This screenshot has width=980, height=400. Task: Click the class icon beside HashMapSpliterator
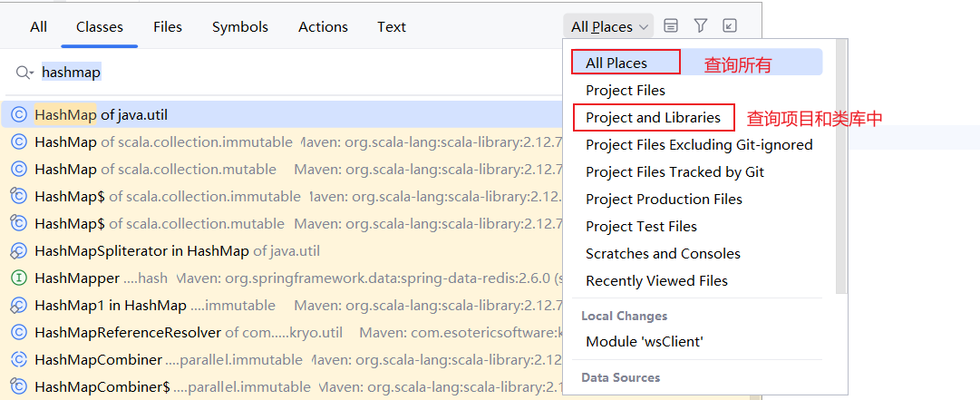(18, 251)
